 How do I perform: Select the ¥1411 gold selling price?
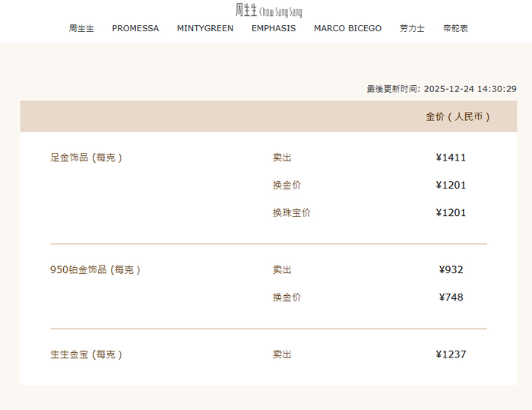pos(451,157)
